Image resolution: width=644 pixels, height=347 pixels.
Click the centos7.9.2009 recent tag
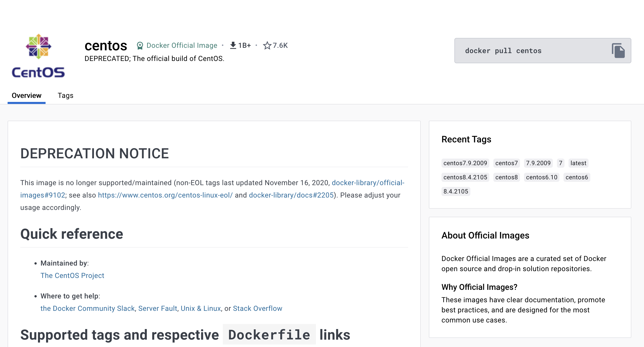(465, 163)
